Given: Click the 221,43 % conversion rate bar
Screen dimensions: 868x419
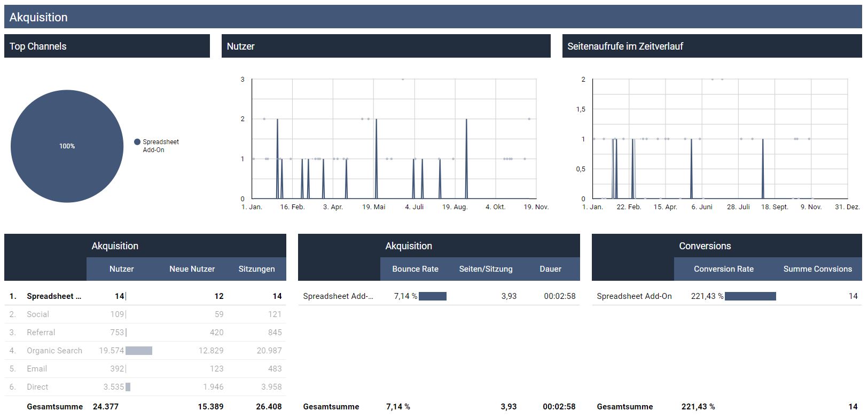Looking at the screenshot, I should (x=750, y=296).
